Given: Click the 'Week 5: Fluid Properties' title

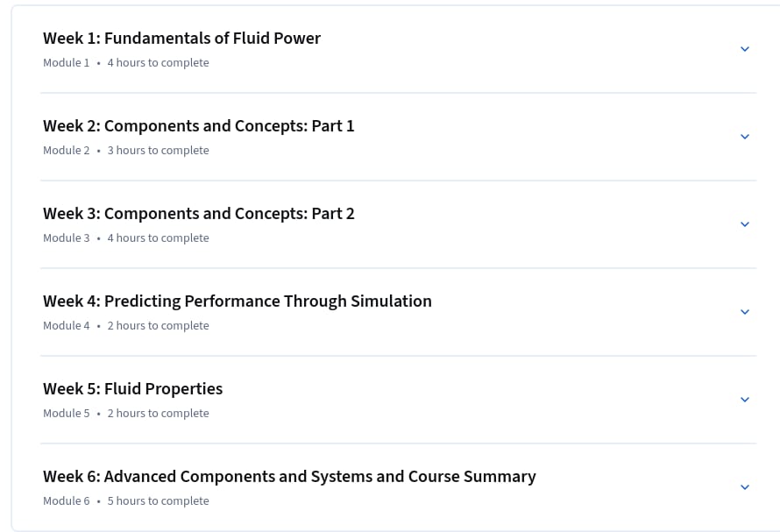Looking at the screenshot, I should (x=133, y=388).
